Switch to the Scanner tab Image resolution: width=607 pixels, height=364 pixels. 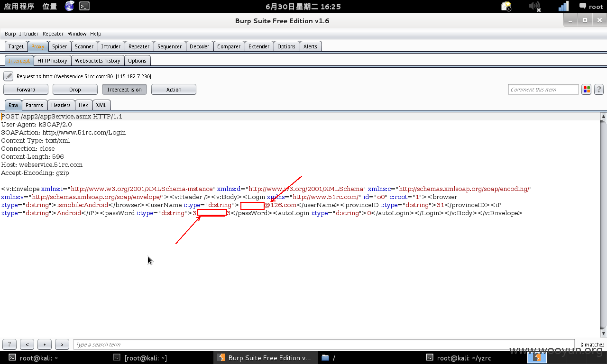coord(84,46)
